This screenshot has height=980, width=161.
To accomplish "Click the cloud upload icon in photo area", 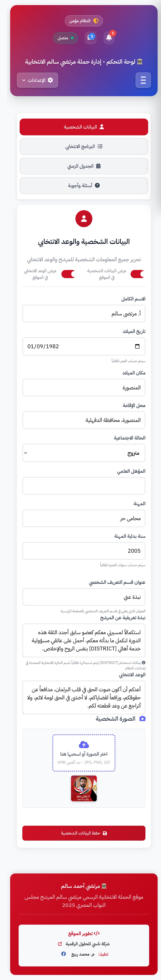I will point(84,745).
